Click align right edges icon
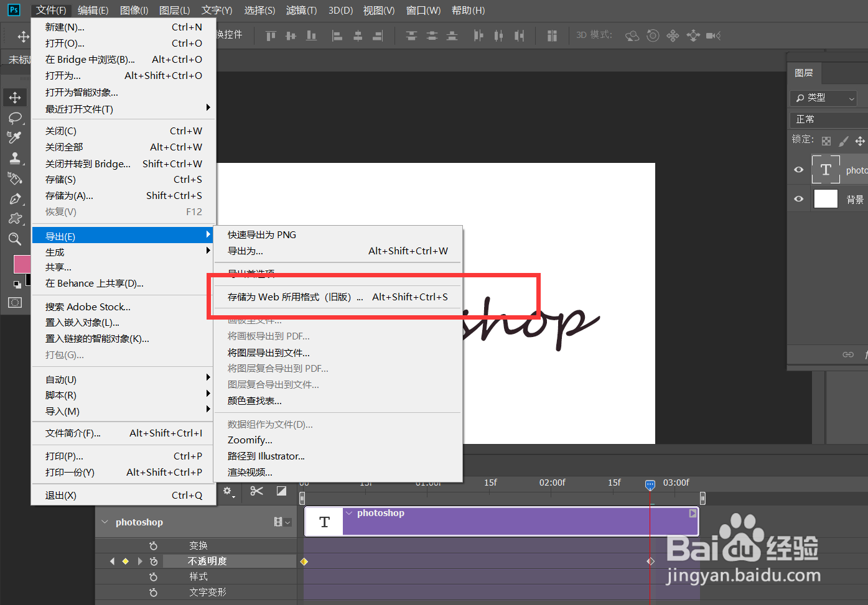 coord(378,35)
